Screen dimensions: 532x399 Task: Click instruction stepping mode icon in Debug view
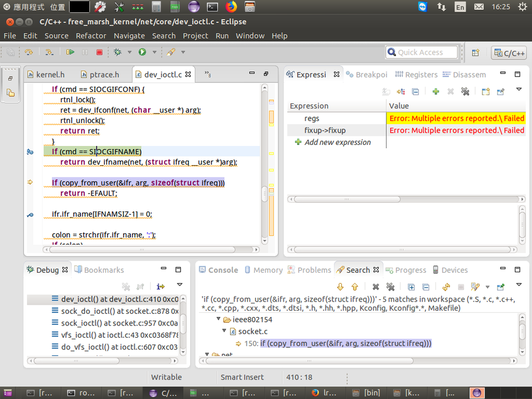pos(160,287)
